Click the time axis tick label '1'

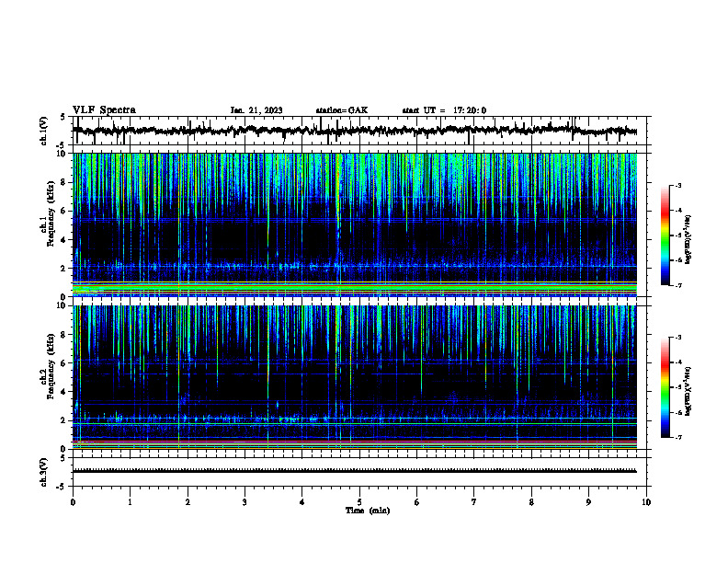point(130,502)
